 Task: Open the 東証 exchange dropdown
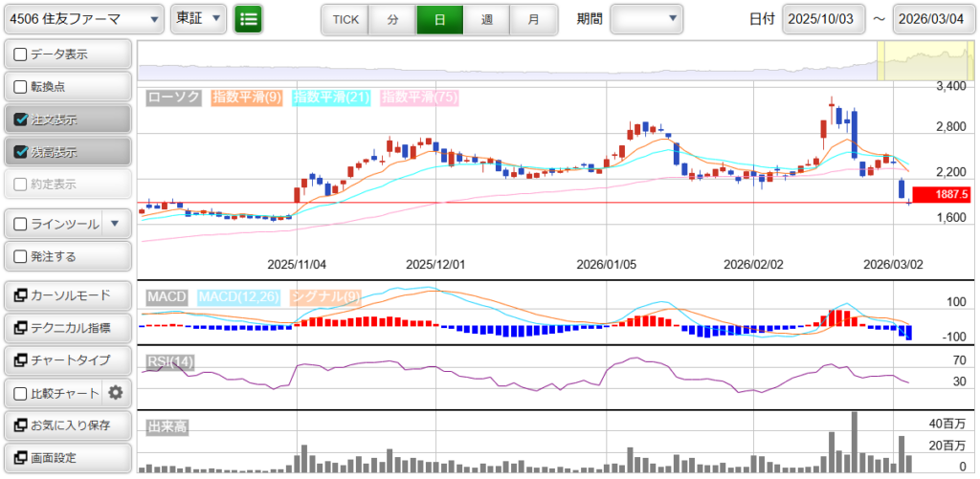point(198,18)
